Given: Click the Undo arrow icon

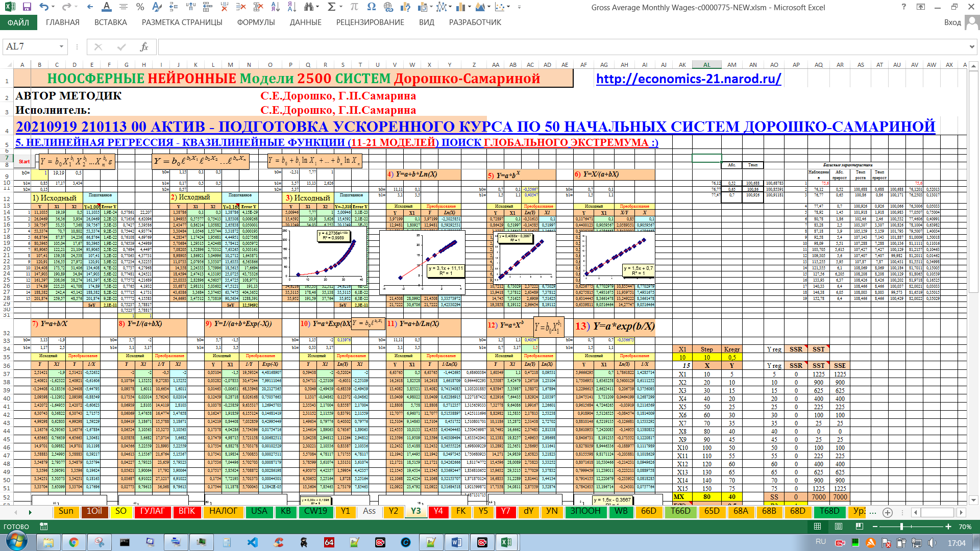Looking at the screenshot, I should click(x=44, y=7).
